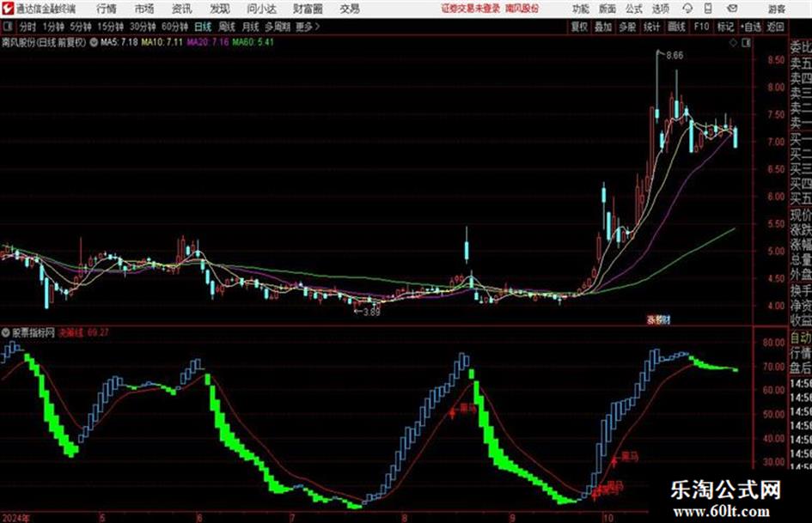Click the MA10: 7.11 indicator value
Screen dimensions: 812x523
tap(162, 42)
